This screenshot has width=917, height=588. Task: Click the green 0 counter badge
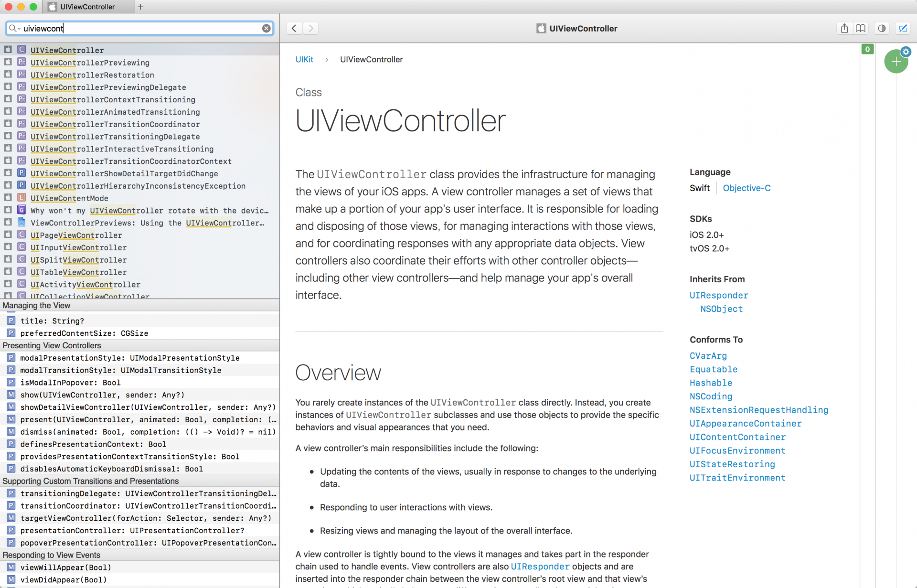point(867,49)
